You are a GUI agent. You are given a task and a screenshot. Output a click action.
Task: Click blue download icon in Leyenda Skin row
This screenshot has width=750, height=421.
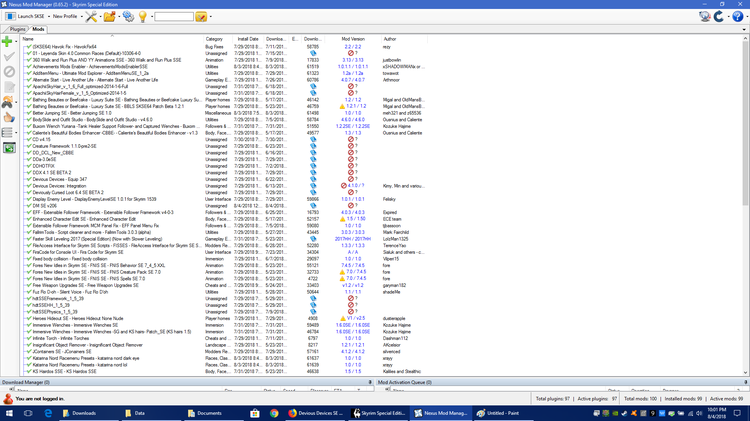tap(313, 54)
